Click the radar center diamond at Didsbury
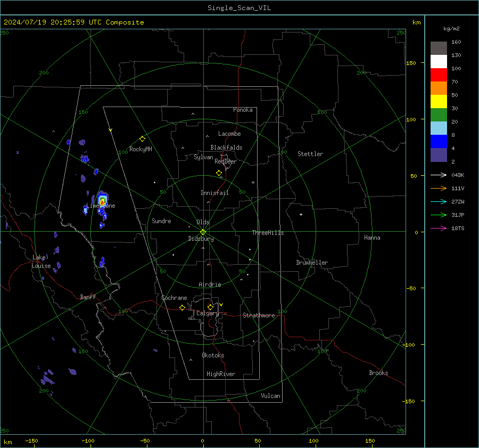Screen dimensions: 479x448 (203, 232)
